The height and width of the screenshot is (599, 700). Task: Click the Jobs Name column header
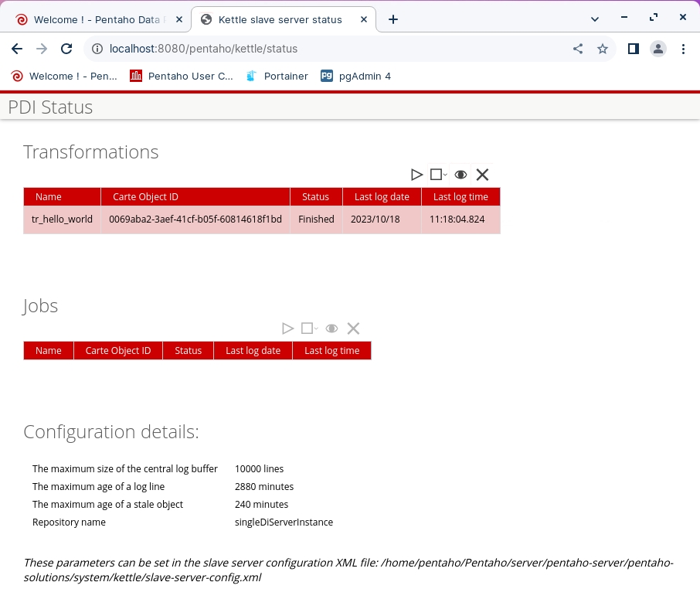coord(48,351)
